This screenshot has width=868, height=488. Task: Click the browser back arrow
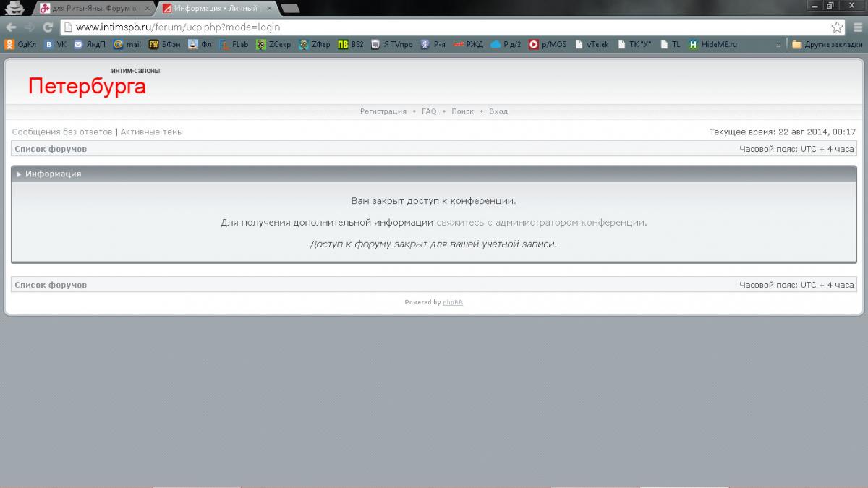point(11,27)
